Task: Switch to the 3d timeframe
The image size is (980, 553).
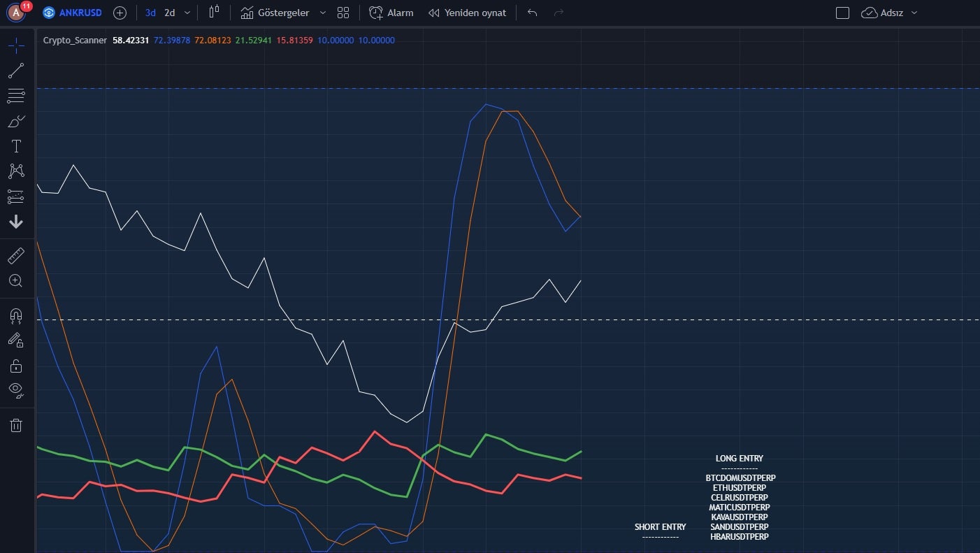Action: coord(149,12)
